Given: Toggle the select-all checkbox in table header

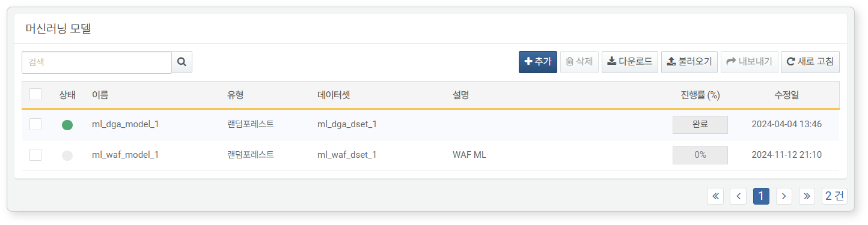Looking at the screenshot, I should [35, 94].
